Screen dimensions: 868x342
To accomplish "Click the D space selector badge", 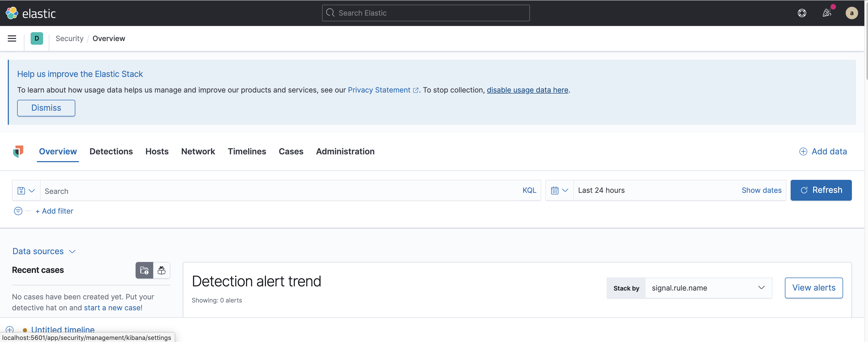I will (x=37, y=38).
